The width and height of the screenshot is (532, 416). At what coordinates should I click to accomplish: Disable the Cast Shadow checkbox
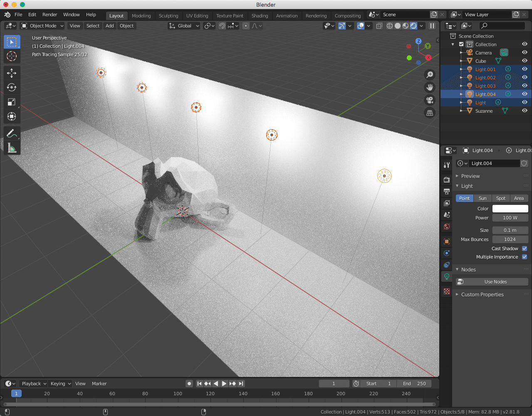pyautogui.click(x=525, y=249)
